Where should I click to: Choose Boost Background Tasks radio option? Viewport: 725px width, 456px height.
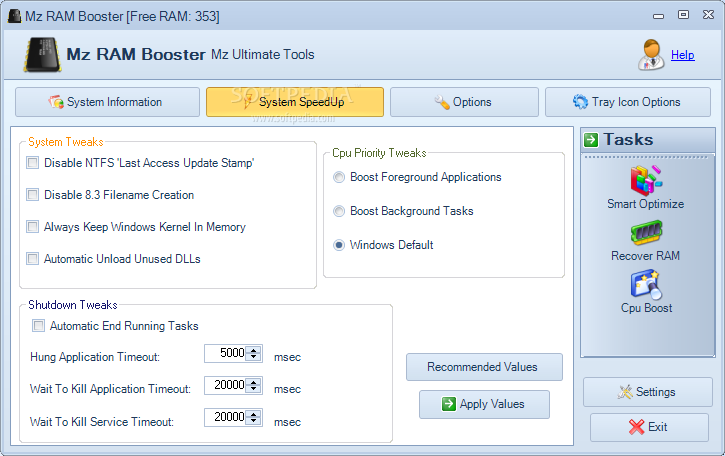(339, 211)
